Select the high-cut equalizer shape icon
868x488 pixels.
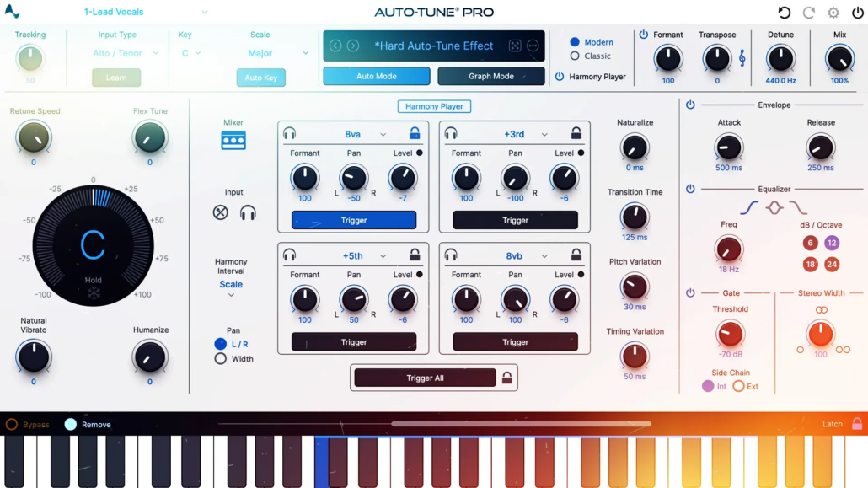tap(798, 207)
